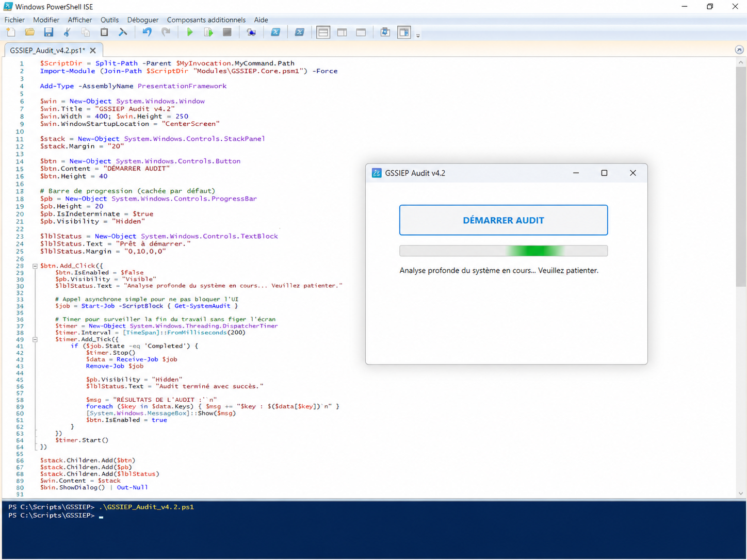
Task: Click the '$btn.Content = "DÉMARRER AUDIT"' line
Action: click(105, 169)
